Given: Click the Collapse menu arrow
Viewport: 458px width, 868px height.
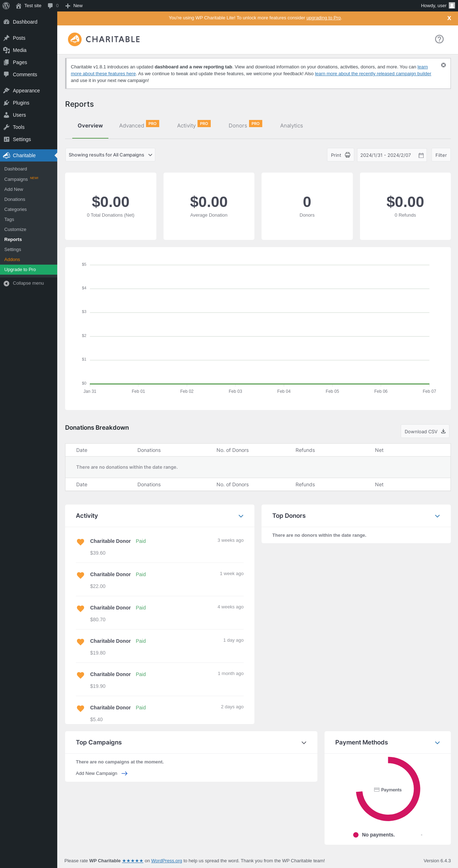Looking at the screenshot, I should point(6,283).
